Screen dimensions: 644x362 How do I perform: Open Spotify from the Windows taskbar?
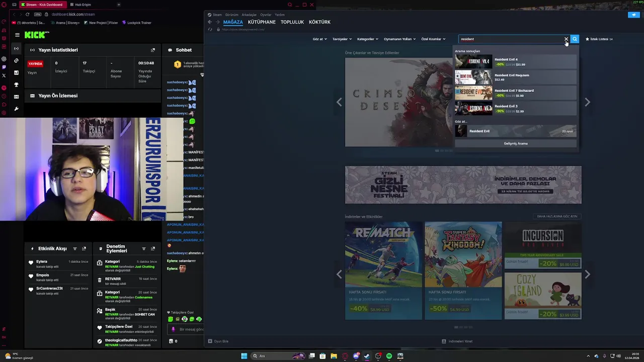pos(389,356)
